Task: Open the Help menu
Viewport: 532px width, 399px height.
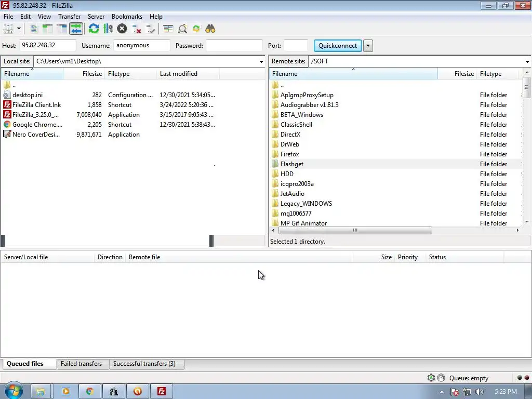Action: pos(156,16)
